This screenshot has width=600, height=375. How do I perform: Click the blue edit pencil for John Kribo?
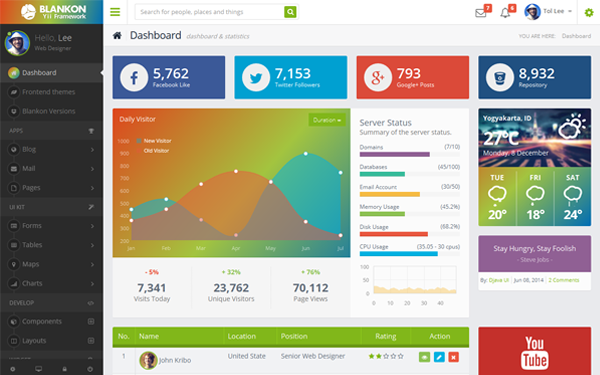click(x=439, y=357)
